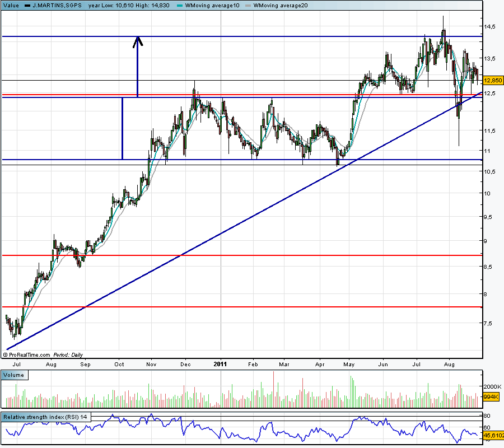504x448 pixels.
Task: Click the gray WMoving average20 legend swatch
Action: [248, 6]
